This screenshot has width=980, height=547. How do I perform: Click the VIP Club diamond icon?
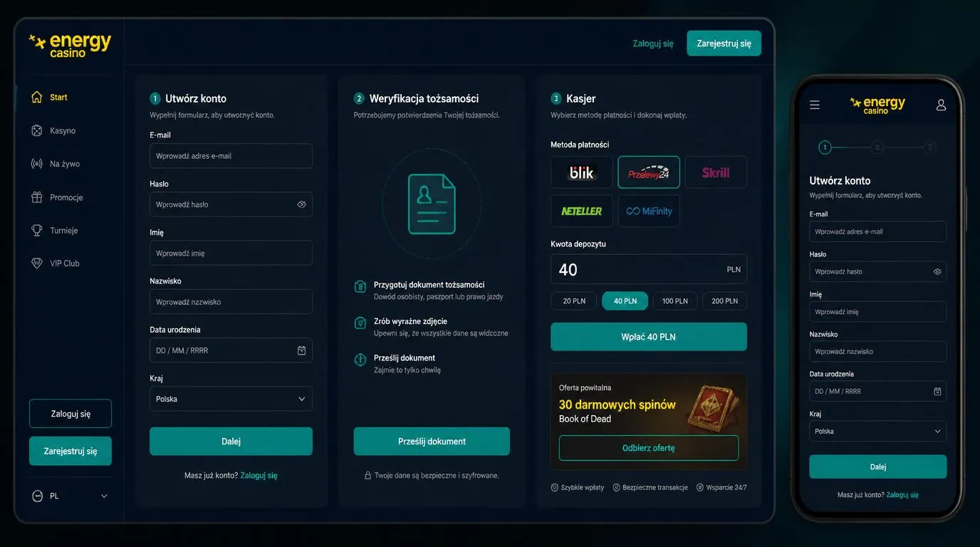37,264
